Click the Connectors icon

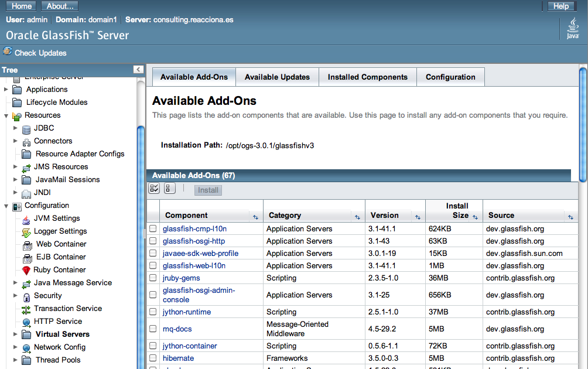coord(26,142)
